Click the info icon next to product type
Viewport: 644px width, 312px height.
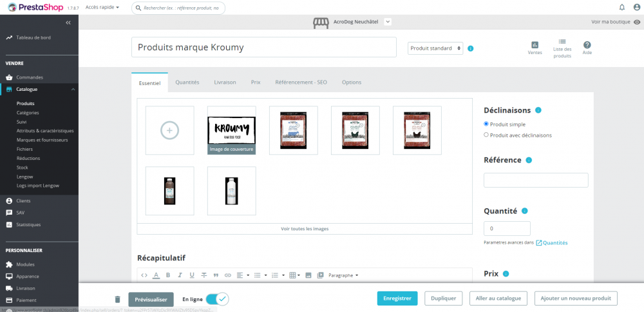coord(471,48)
